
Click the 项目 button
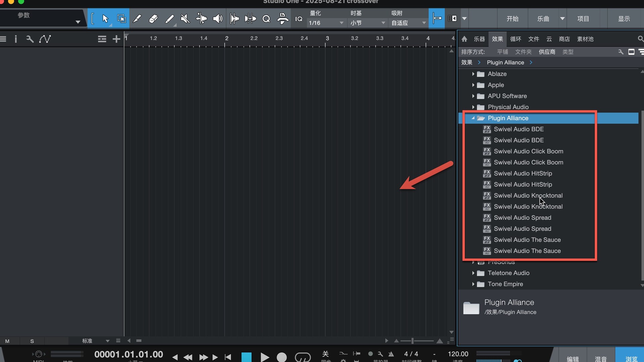(x=583, y=19)
